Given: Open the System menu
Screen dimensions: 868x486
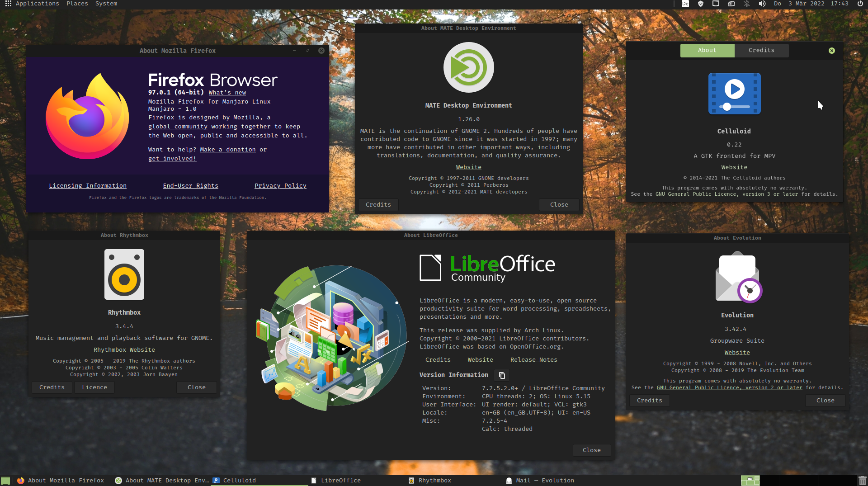Looking at the screenshot, I should point(106,4).
